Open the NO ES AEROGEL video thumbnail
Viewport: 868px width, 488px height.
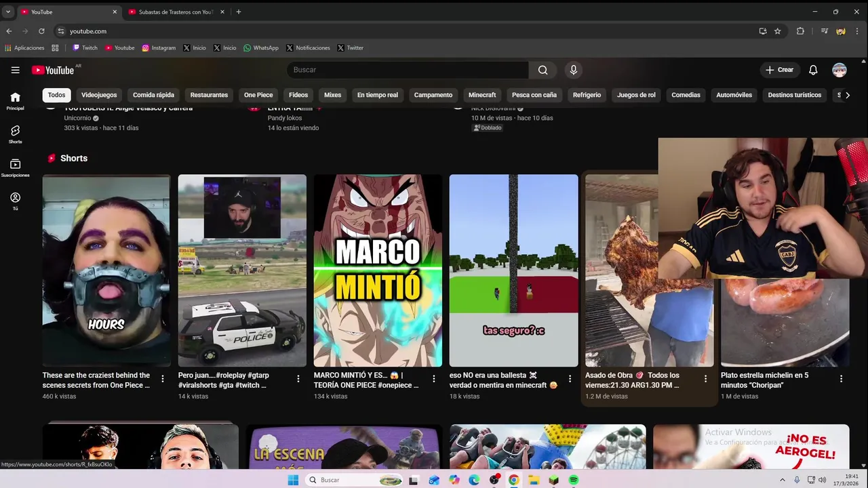point(751,447)
